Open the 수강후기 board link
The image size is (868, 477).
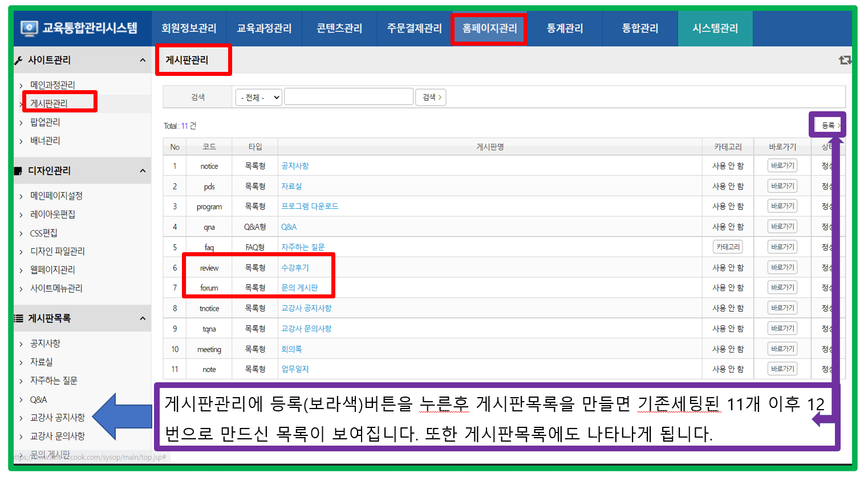coord(295,268)
